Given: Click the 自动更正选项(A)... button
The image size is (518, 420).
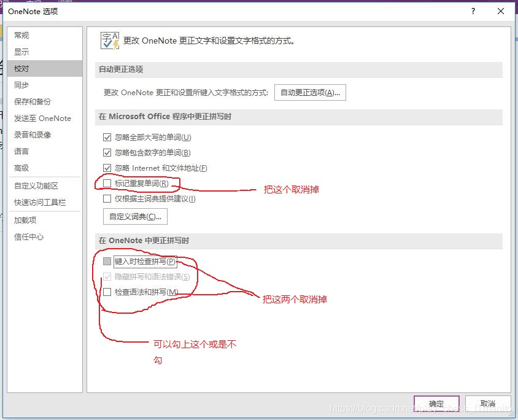Looking at the screenshot, I should coord(310,93).
